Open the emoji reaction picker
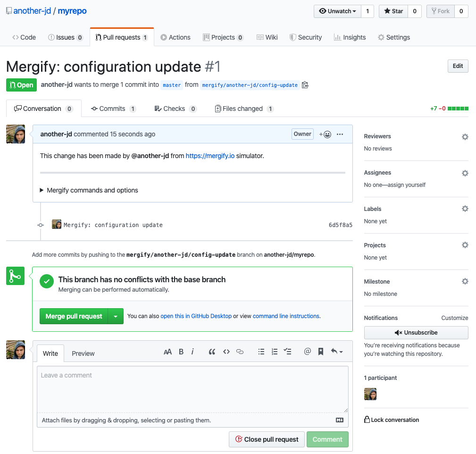Screen dimensions: 476x454 (325, 134)
